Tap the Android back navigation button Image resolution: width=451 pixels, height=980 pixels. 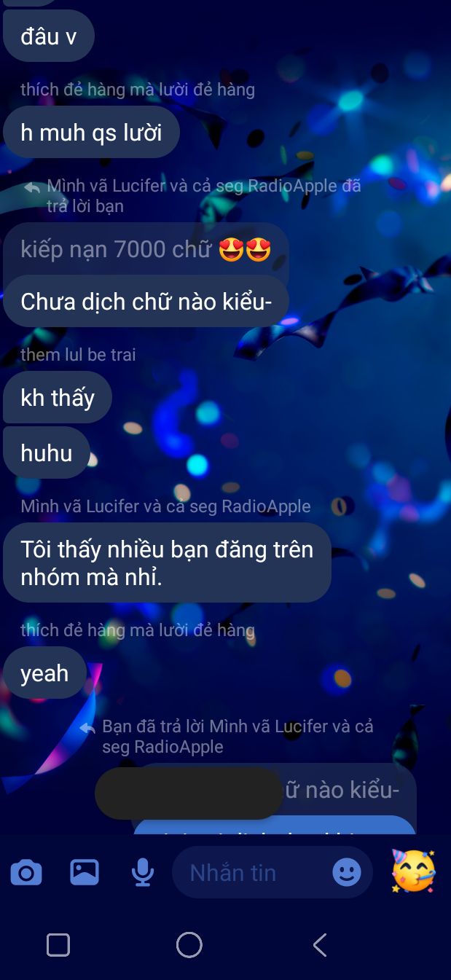tap(319, 945)
